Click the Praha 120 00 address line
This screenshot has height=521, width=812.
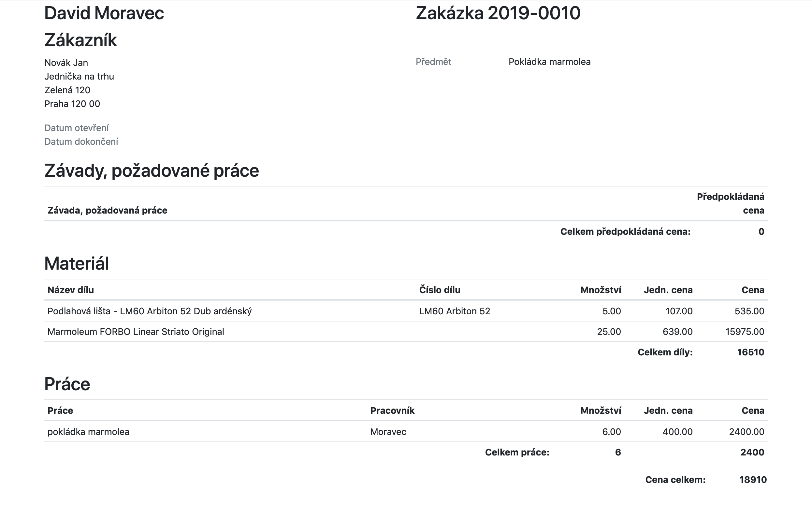(x=72, y=104)
